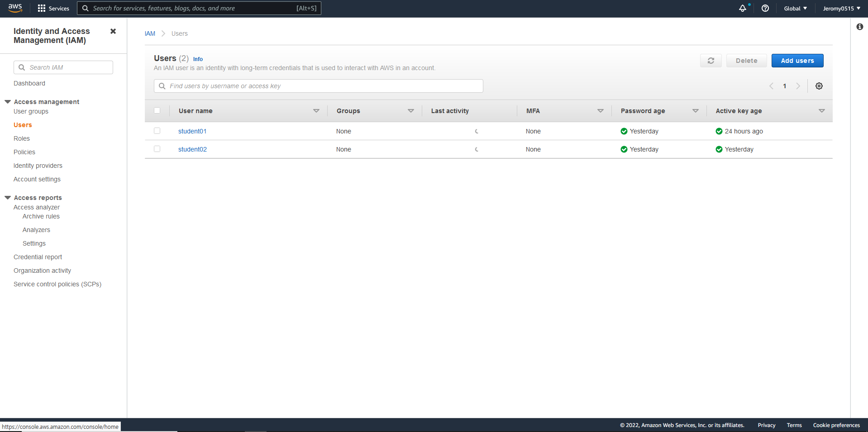868x432 pixels.
Task: Click the AWS logo home icon
Action: pyautogui.click(x=15, y=8)
